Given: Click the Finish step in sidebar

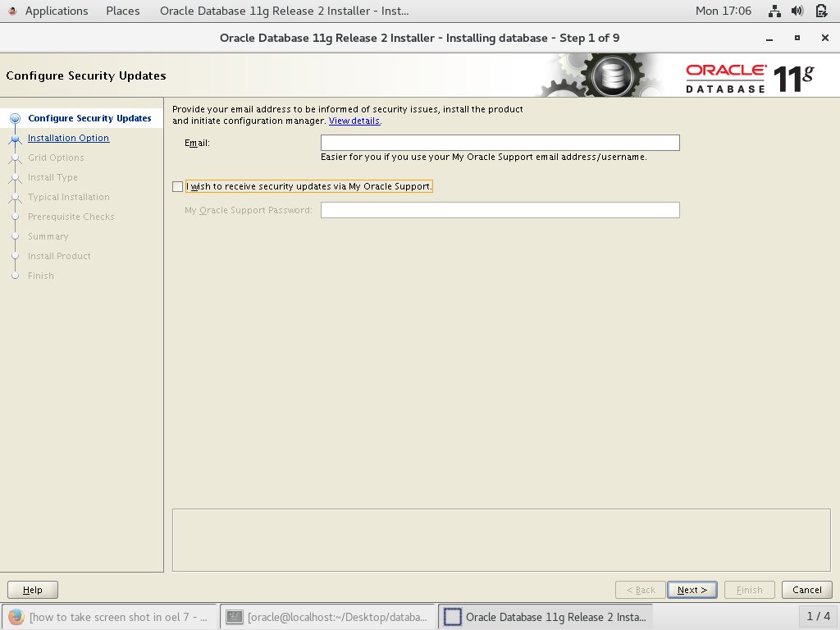Looking at the screenshot, I should [x=41, y=276].
